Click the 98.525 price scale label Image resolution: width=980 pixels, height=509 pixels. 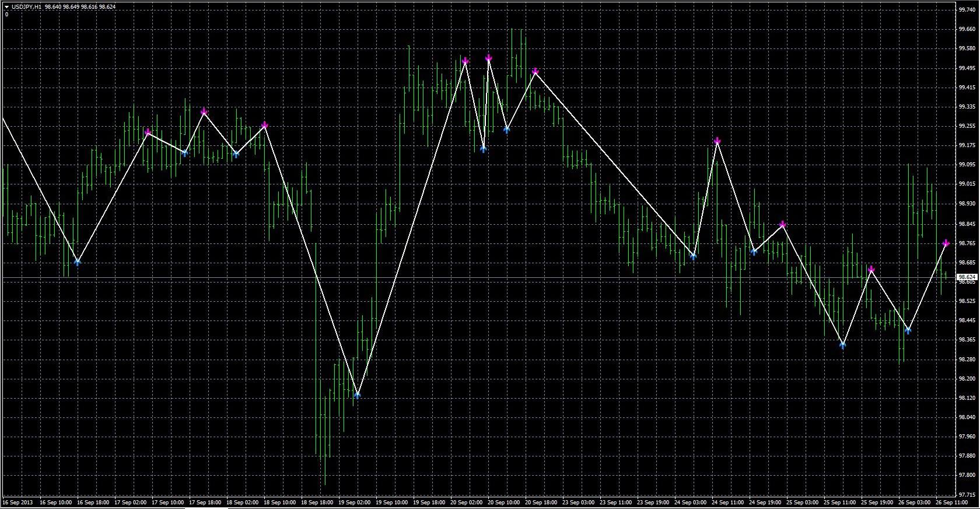click(967, 301)
